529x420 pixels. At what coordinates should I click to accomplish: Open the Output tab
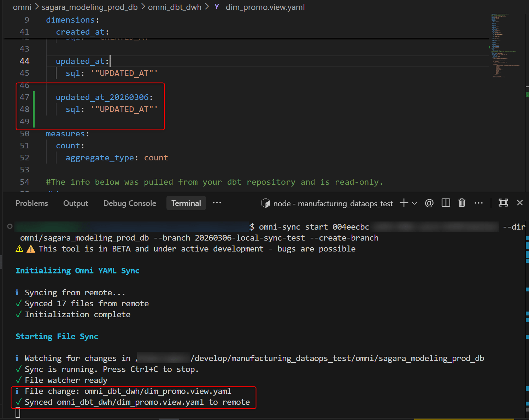76,203
